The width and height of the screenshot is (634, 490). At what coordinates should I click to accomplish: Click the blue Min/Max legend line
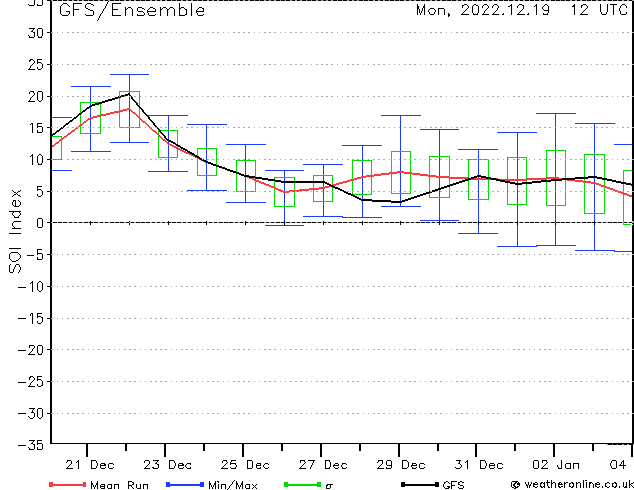click(185, 484)
